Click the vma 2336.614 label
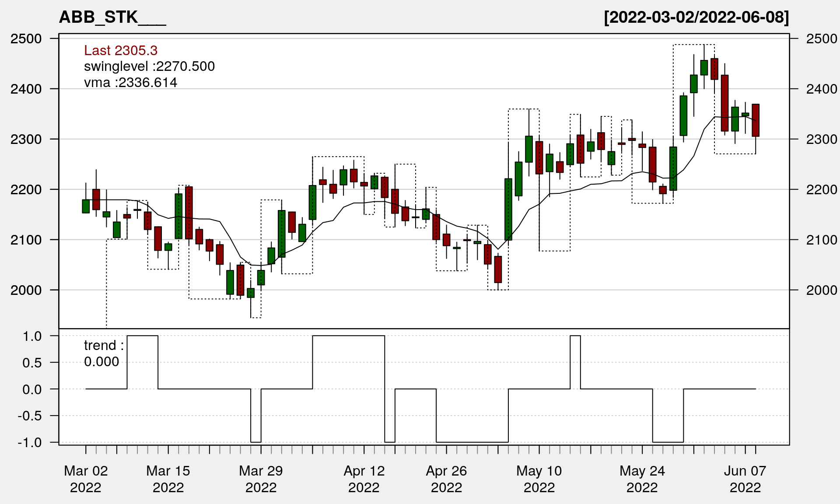 (x=130, y=83)
